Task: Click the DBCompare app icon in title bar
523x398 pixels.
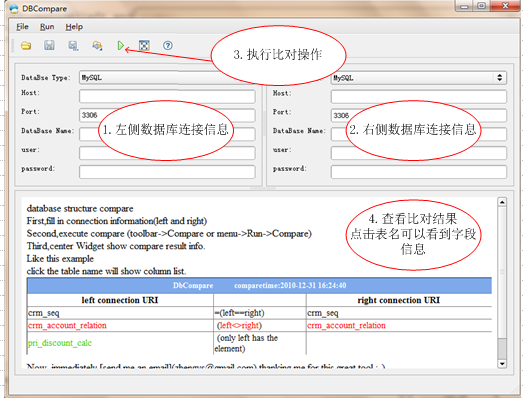Action: click(x=14, y=9)
